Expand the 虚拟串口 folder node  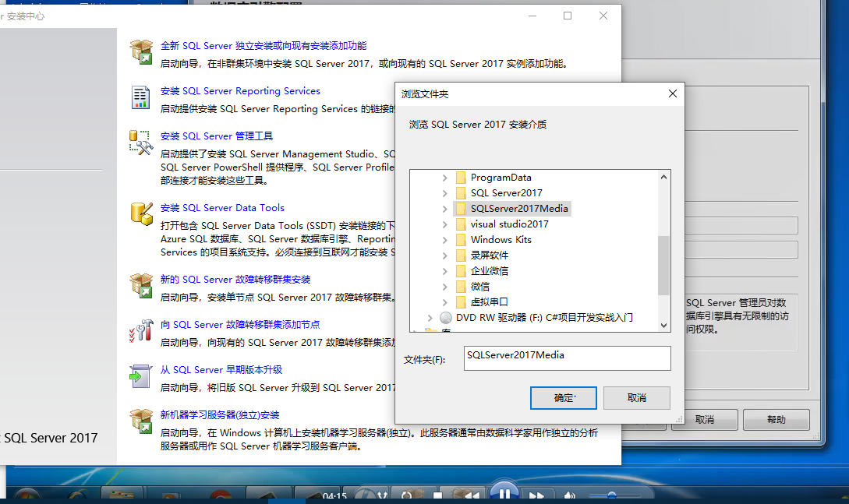[x=444, y=301]
